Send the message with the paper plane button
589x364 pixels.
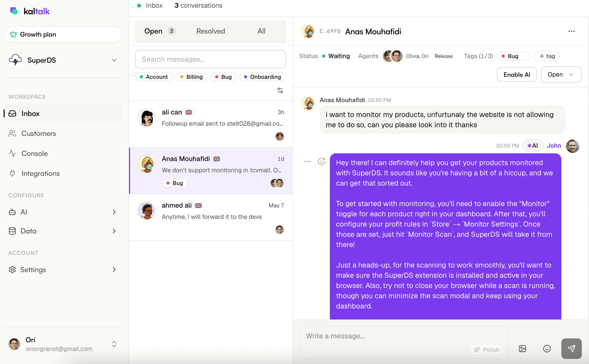572,349
